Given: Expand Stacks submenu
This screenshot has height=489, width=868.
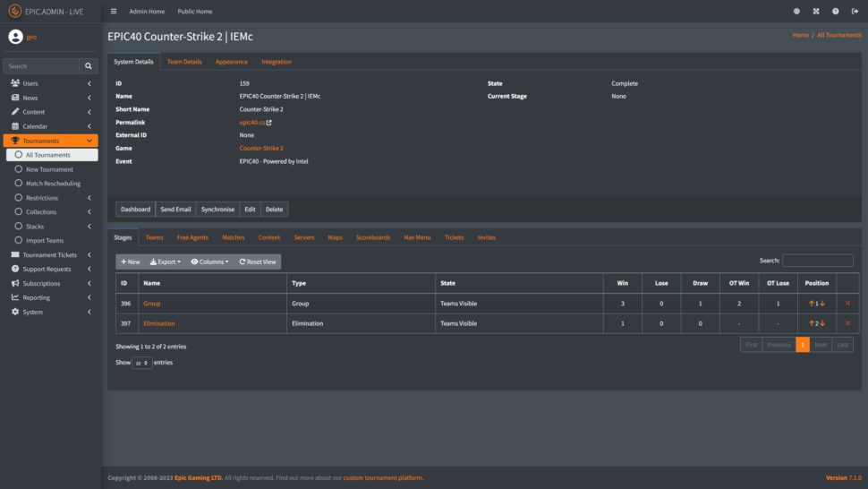Looking at the screenshot, I should (52, 227).
